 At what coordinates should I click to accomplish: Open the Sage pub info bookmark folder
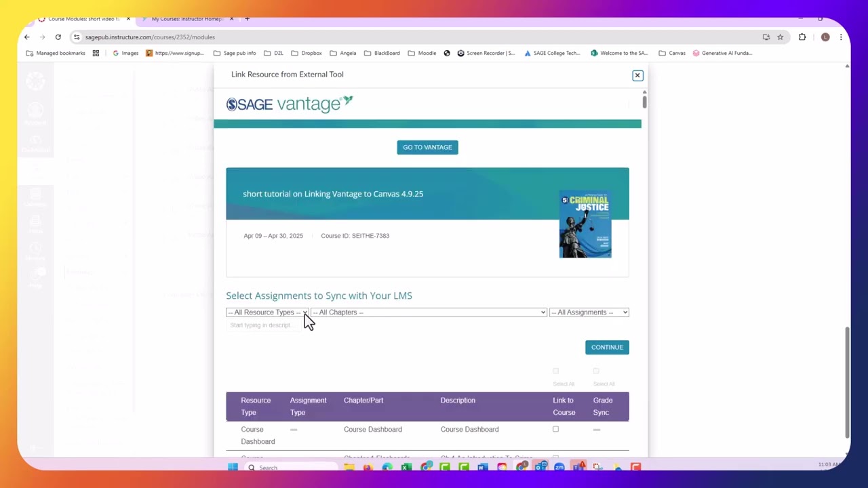click(x=235, y=53)
